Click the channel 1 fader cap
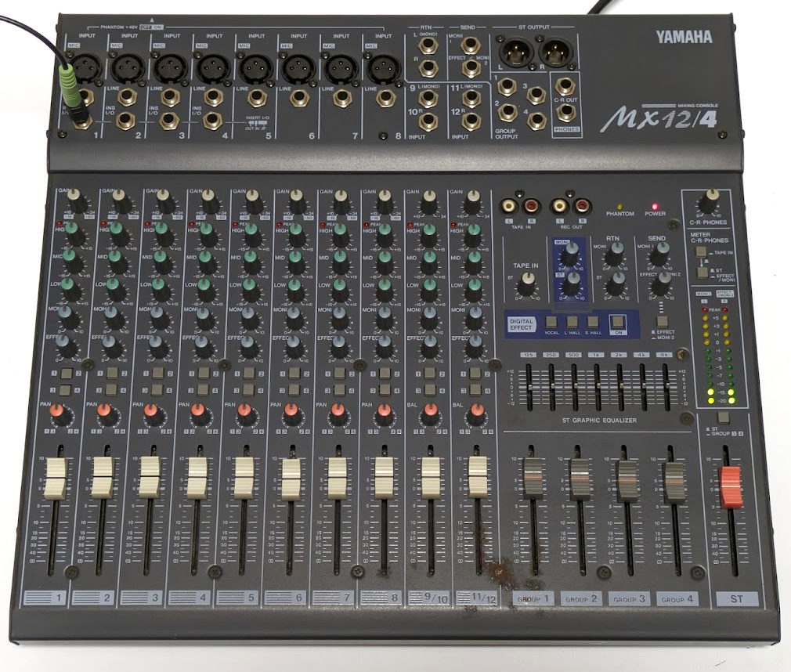The width and height of the screenshot is (791, 672). point(55,477)
